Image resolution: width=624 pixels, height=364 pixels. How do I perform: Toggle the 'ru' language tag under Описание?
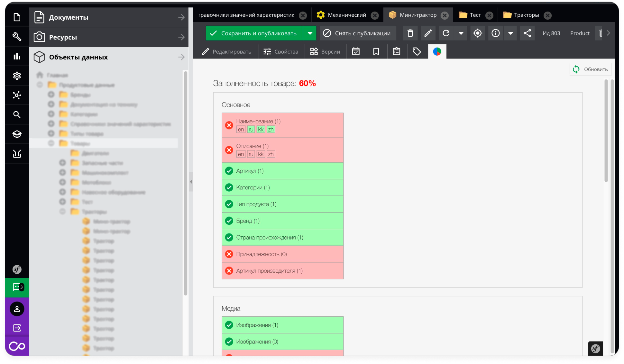coord(251,154)
